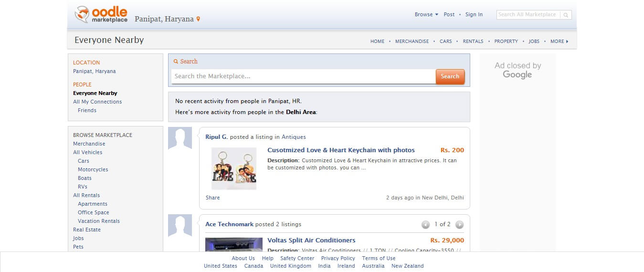Switch to Canada site

[254, 266]
